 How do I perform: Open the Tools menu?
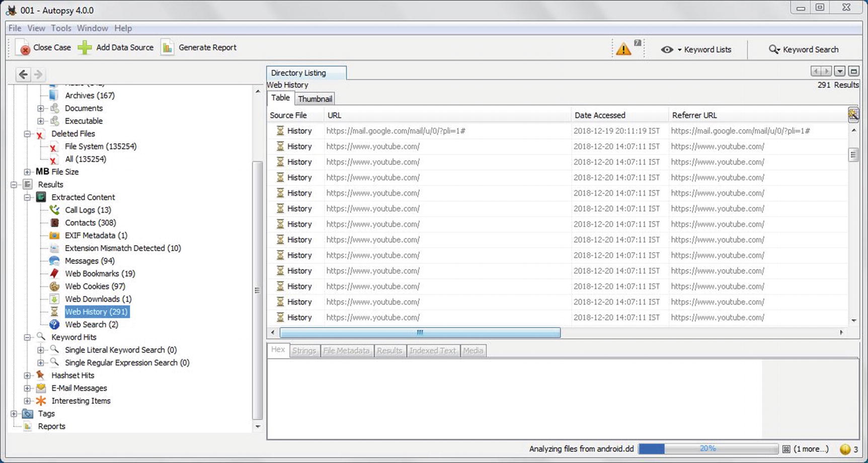[61, 28]
